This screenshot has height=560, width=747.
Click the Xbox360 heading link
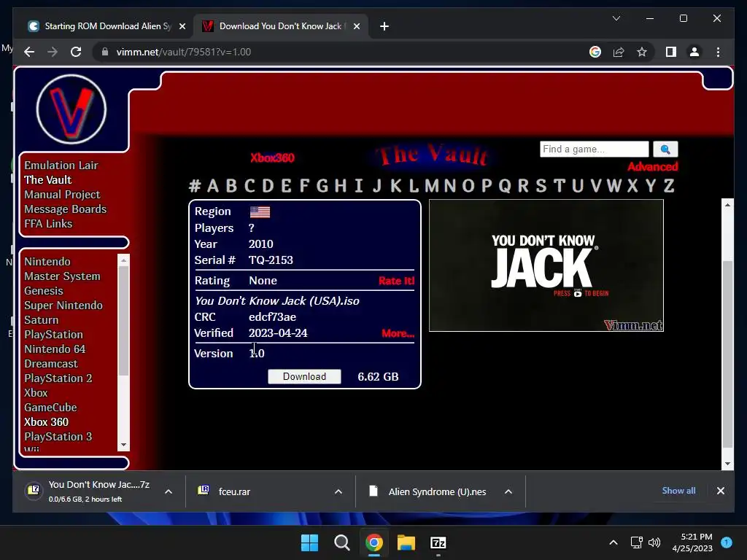(x=272, y=157)
